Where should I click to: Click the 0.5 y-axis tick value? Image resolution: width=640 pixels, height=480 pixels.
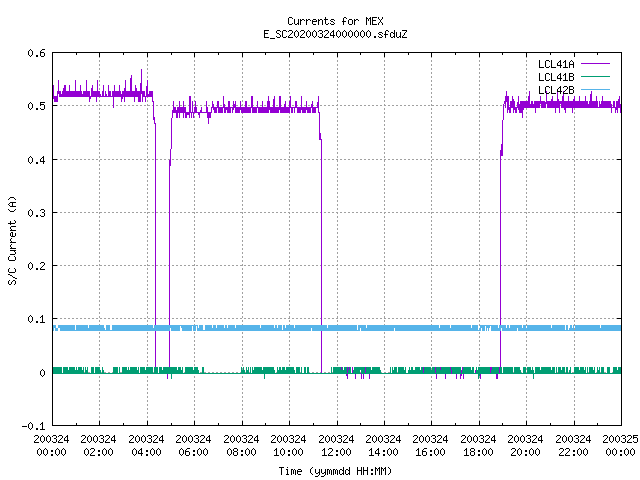[36, 107]
